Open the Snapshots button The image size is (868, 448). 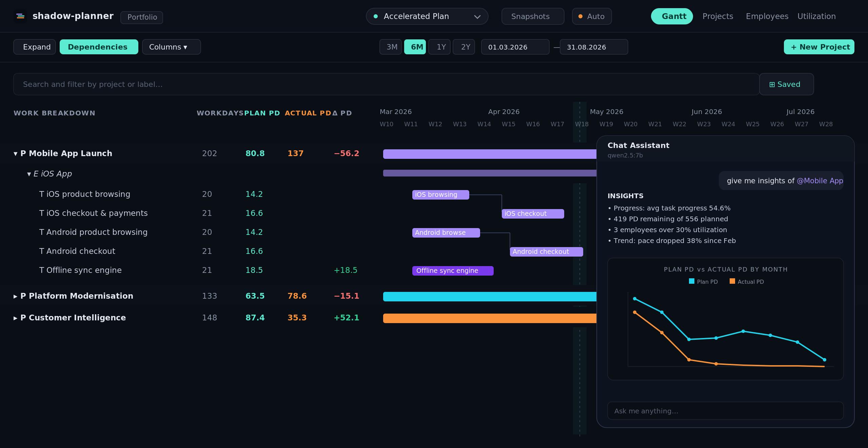(x=533, y=16)
